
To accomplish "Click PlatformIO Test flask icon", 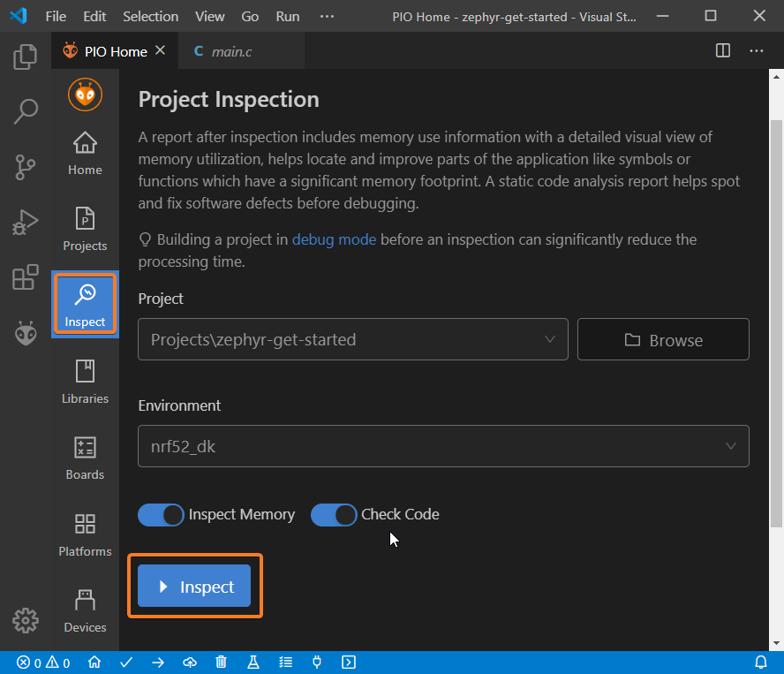I will coord(253,663).
